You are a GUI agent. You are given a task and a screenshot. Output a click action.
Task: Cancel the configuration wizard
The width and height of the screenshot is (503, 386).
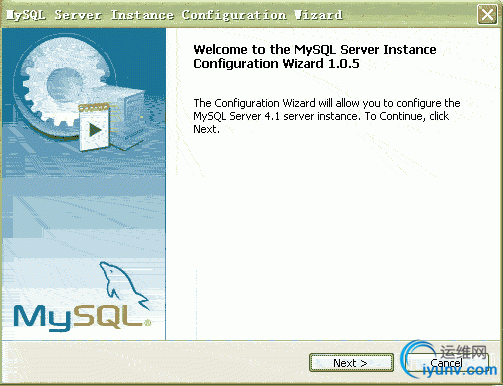point(447,363)
